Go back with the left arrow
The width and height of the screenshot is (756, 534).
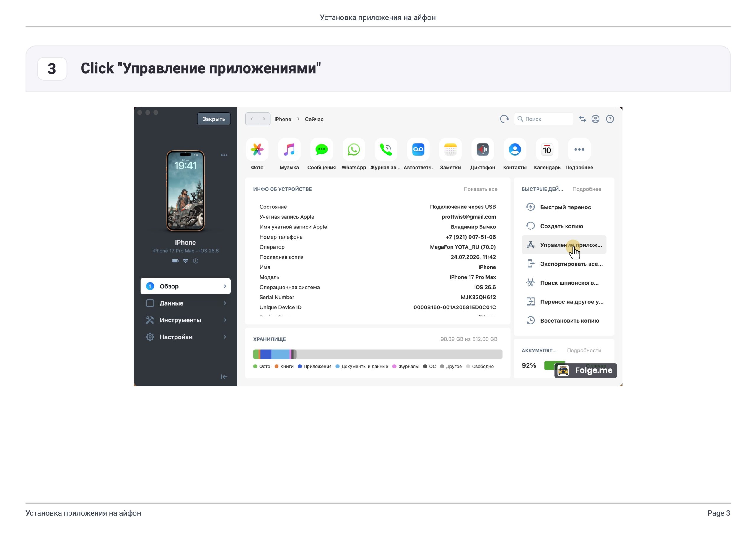pos(252,119)
